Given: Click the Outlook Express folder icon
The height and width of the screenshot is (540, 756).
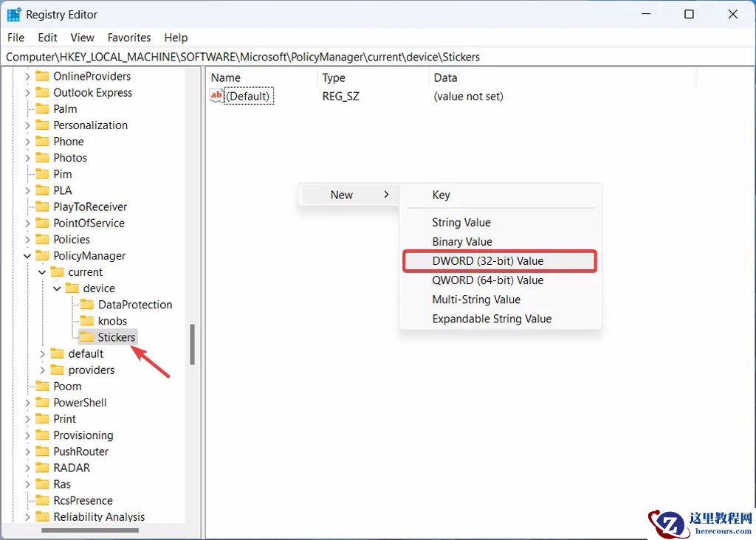Looking at the screenshot, I should pyautogui.click(x=42, y=93).
